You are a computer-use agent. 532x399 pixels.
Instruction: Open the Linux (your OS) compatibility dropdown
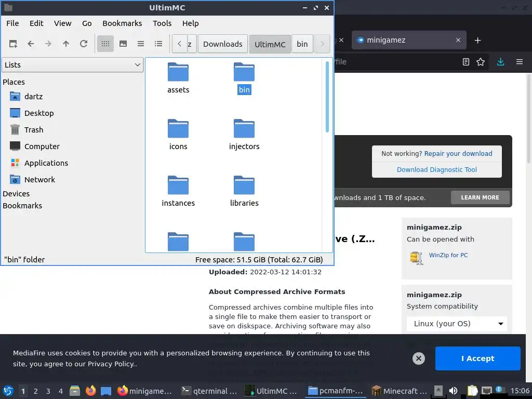click(x=457, y=324)
